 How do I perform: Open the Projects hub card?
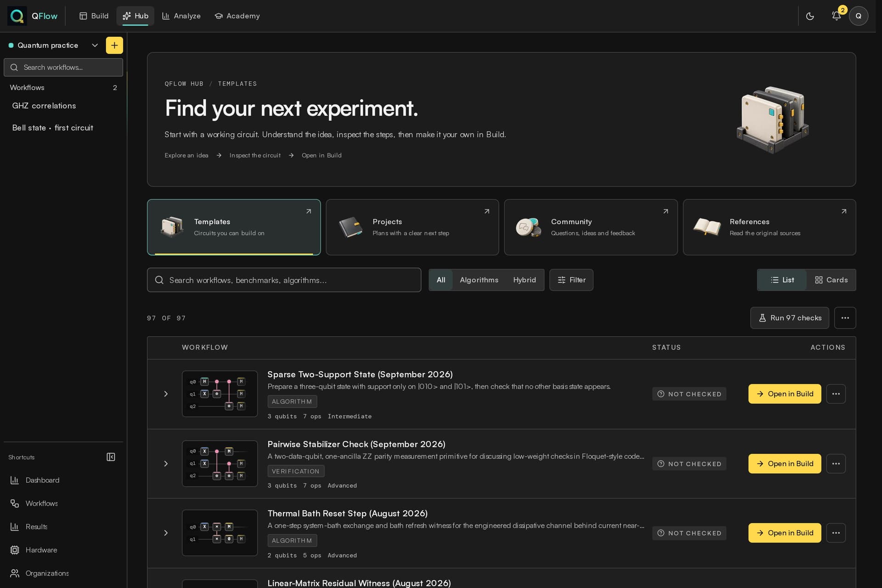tap(412, 227)
